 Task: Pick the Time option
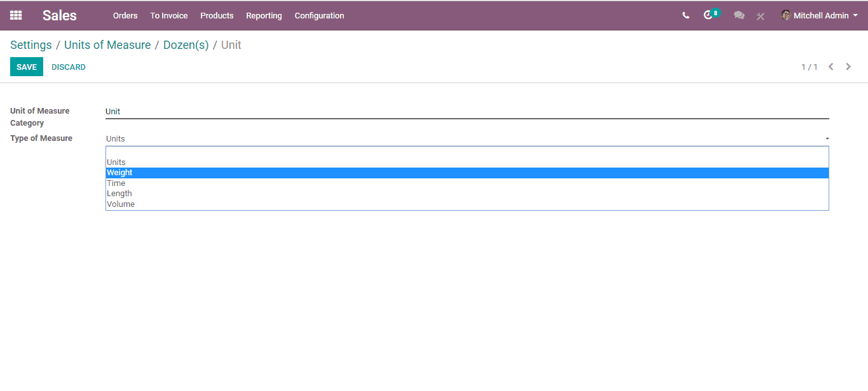(467, 183)
